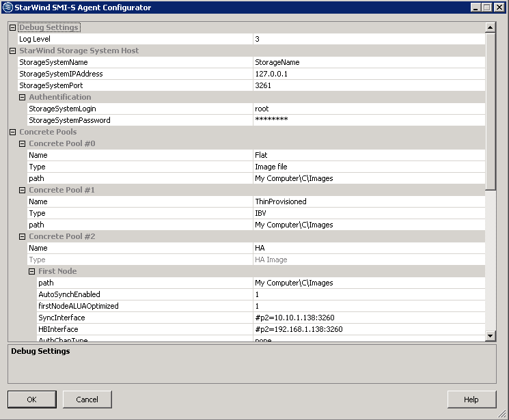The width and height of the screenshot is (509, 420).
Task: Select the SyncInterface property label
Action: click(x=61, y=318)
